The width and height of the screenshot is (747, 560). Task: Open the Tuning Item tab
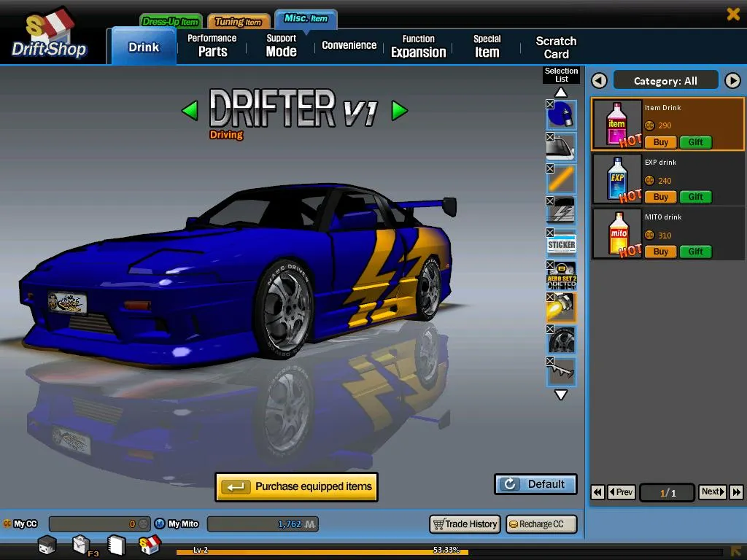coord(239,21)
